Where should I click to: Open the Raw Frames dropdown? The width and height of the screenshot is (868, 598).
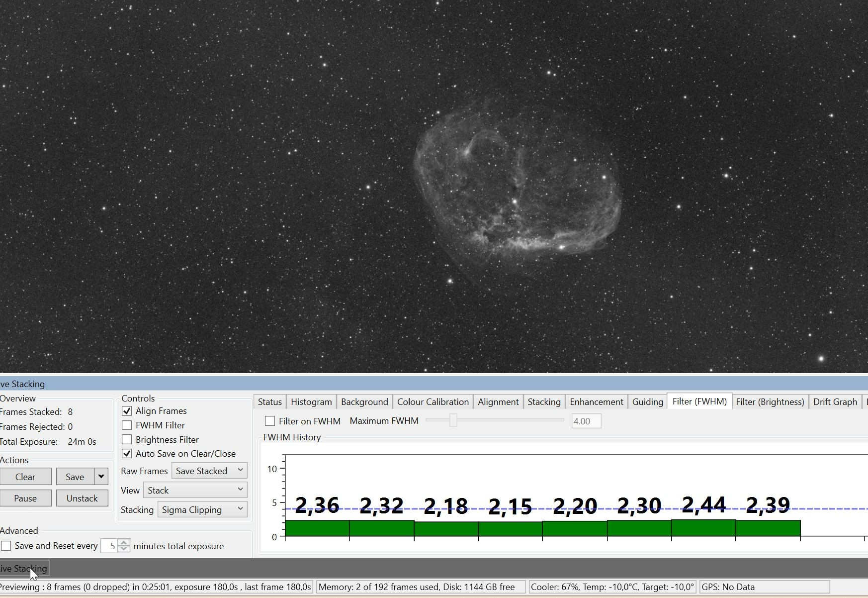pyautogui.click(x=209, y=471)
